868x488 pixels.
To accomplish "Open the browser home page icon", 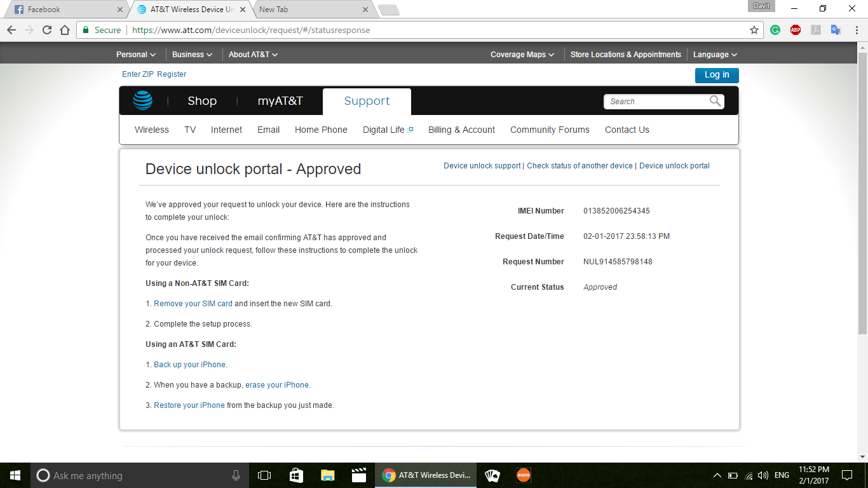I will (x=65, y=30).
